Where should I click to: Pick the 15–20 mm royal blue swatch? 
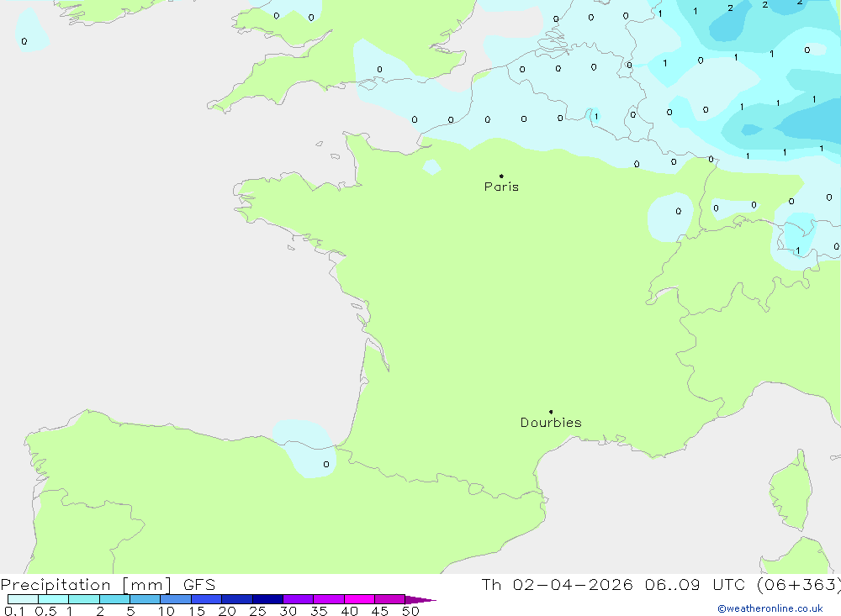point(207,599)
